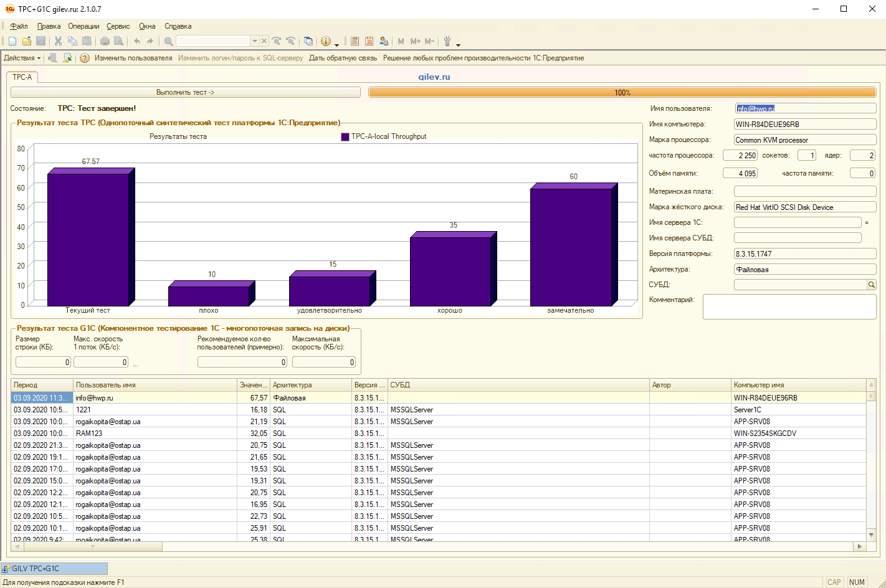Click the help question mark icon
This screenshot has height=588, width=886.
[x=85, y=58]
